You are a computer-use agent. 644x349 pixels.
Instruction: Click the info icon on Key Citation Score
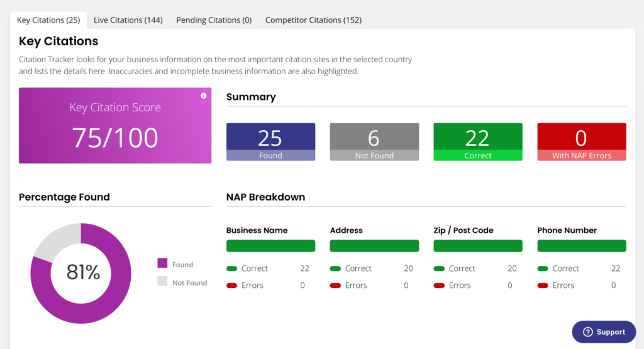tap(203, 96)
